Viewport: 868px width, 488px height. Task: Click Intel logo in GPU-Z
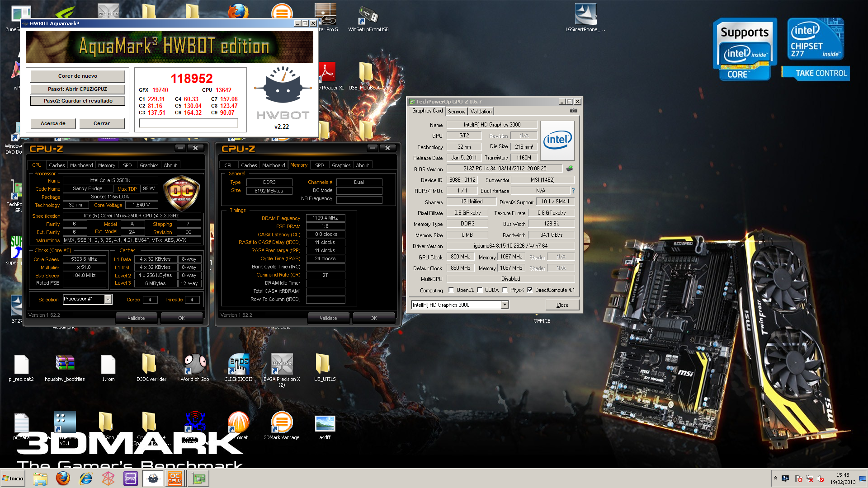point(557,141)
